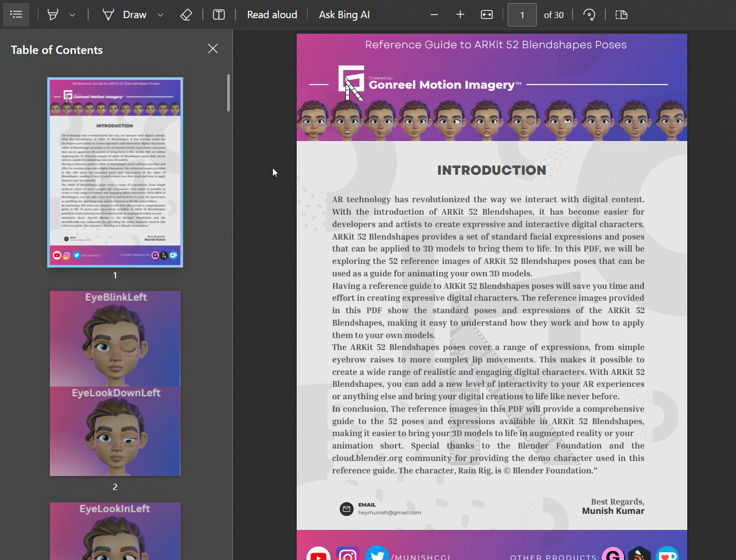Open the Draw tool options dropdown
Screen dimensions: 736x560
(x=160, y=15)
